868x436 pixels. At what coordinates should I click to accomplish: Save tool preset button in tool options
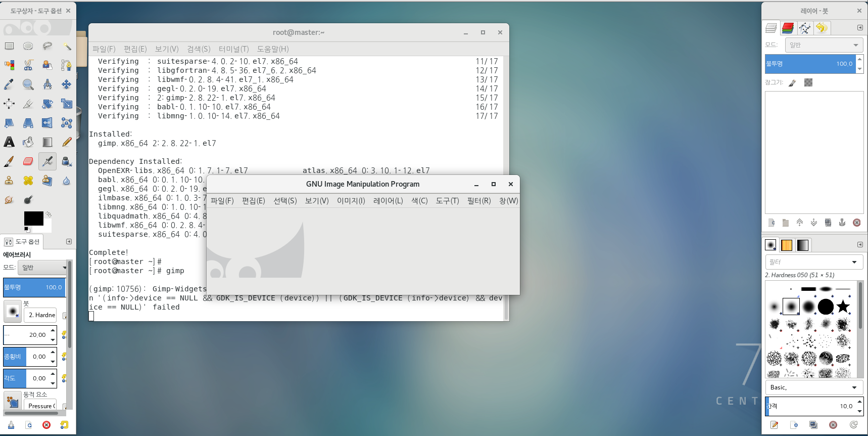(x=11, y=425)
